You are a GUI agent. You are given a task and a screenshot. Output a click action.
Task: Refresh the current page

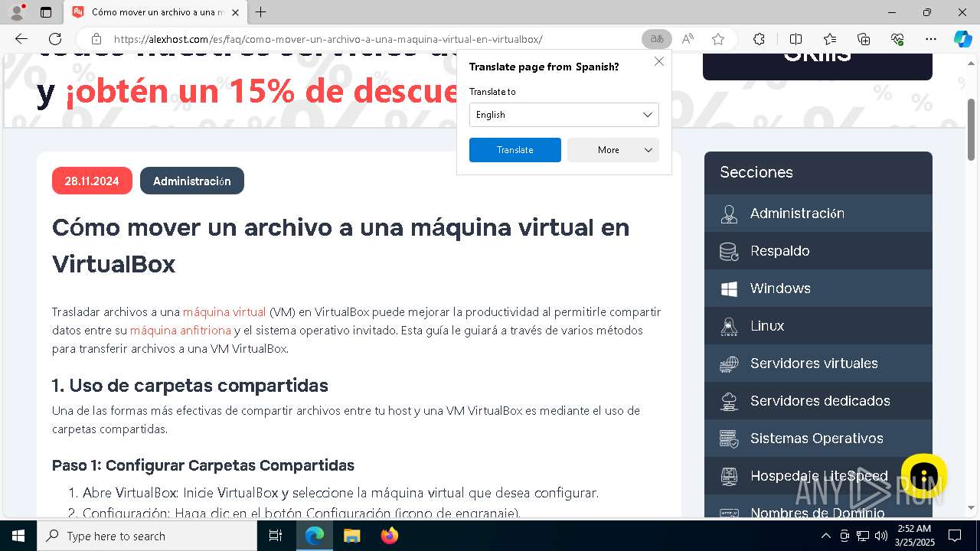coord(55,39)
